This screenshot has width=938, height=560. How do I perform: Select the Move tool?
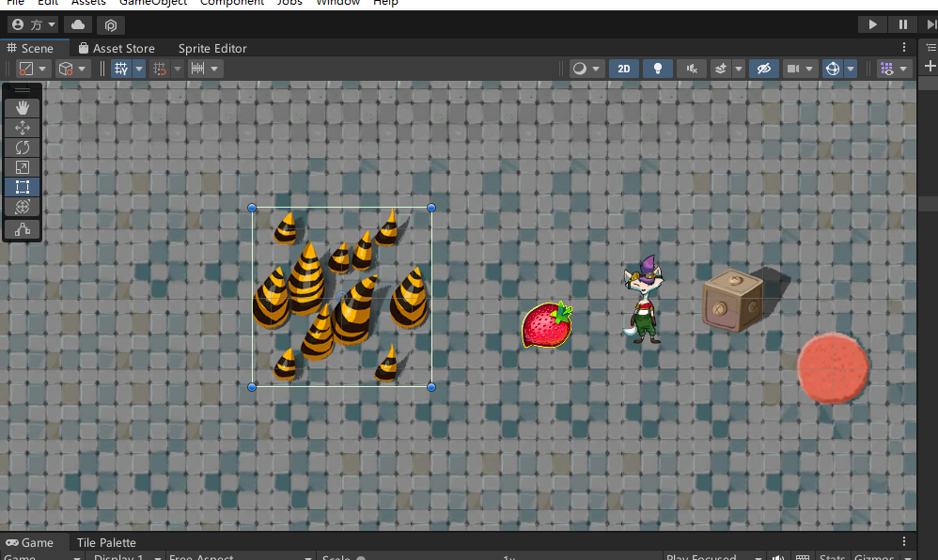tap(22, 127)
